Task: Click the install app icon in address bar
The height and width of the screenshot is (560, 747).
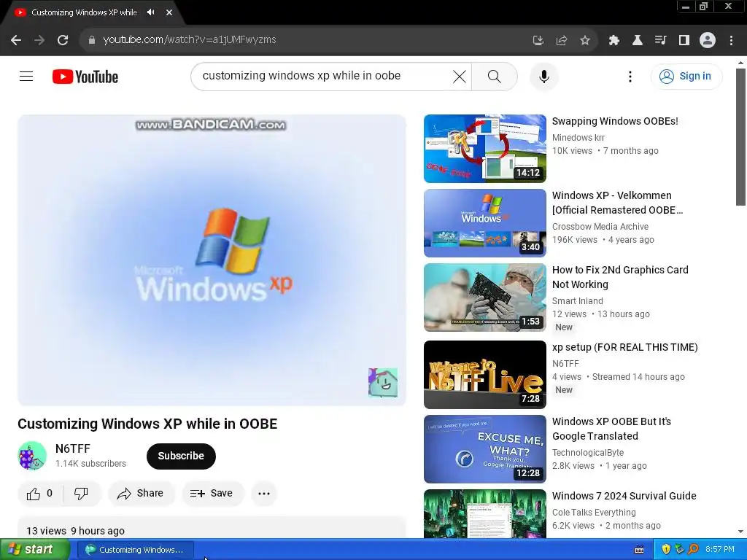Action: 538,41
